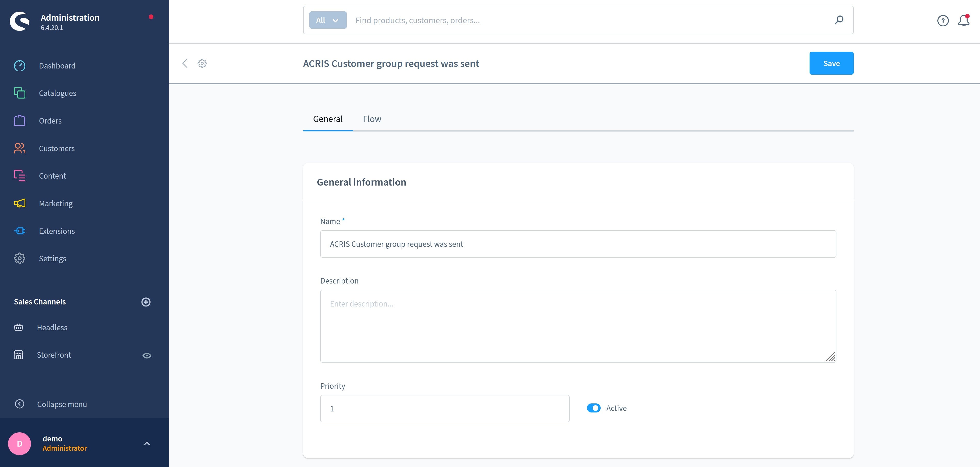Preview Storefront via the eye icon
980x467 pixels.
pyautogui.click(x=147, y=355)
